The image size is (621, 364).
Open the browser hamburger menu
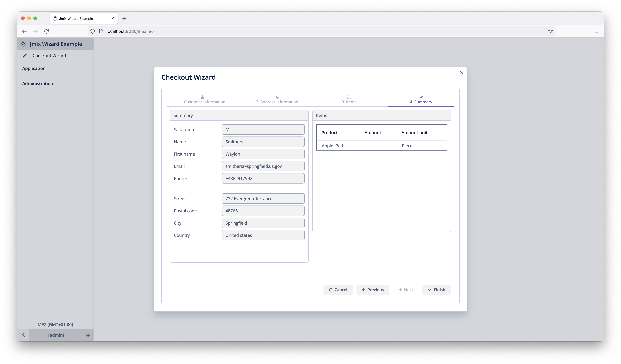(596, 31)
